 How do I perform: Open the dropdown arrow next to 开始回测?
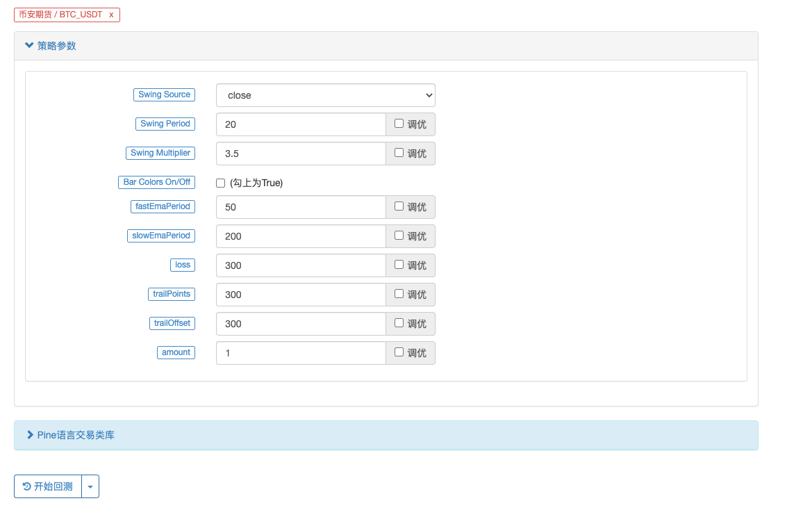click(x=90, y=486)
